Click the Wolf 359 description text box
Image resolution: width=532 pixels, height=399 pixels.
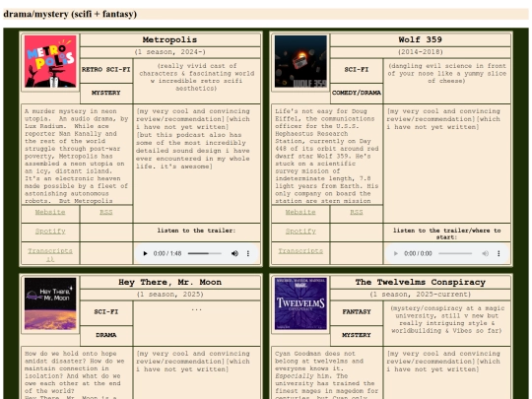(327, 155)
